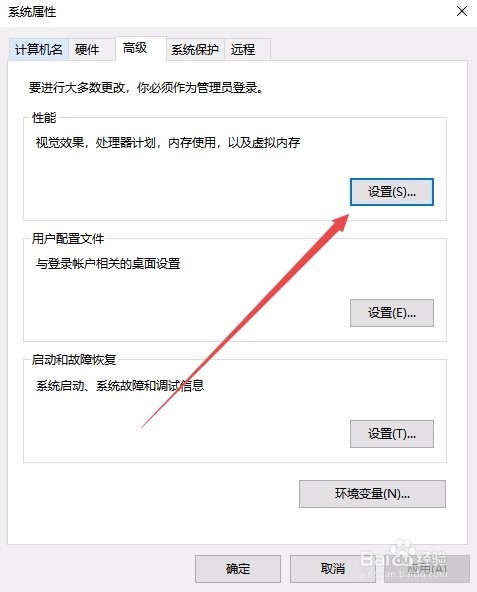Click the 用户配置文件 group label
This screenshot has width=477, height=592.
pos(68,239)
